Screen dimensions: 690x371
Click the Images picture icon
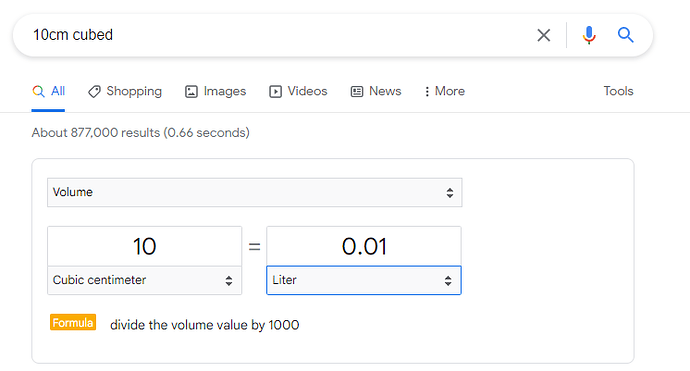tap(191, 92)
